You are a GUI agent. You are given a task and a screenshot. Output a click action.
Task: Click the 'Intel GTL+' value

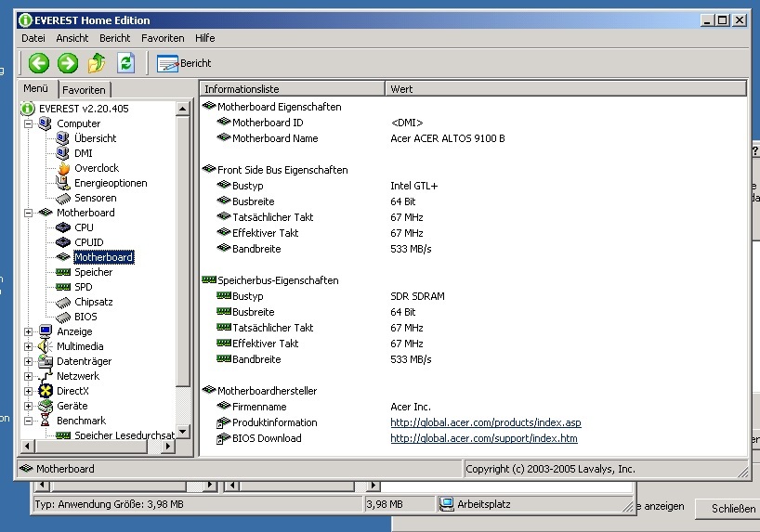(x=414, y=186)
